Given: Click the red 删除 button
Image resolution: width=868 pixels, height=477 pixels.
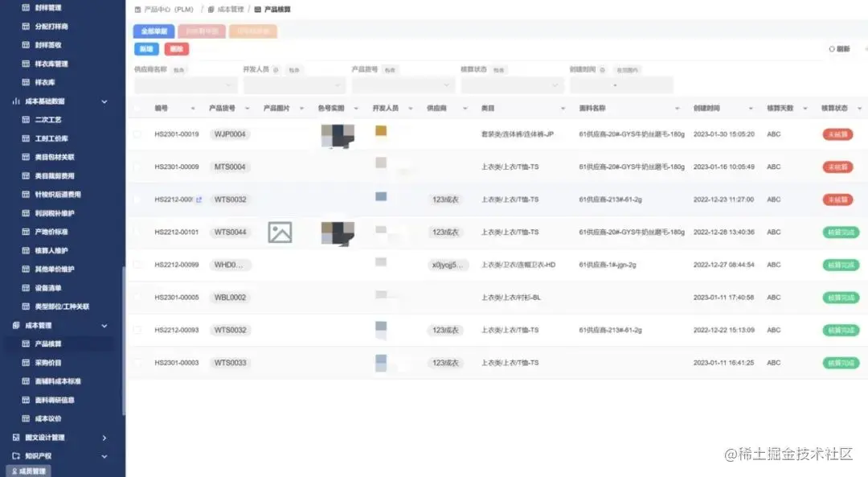Looking at the screenshot, I should point(176,48).
